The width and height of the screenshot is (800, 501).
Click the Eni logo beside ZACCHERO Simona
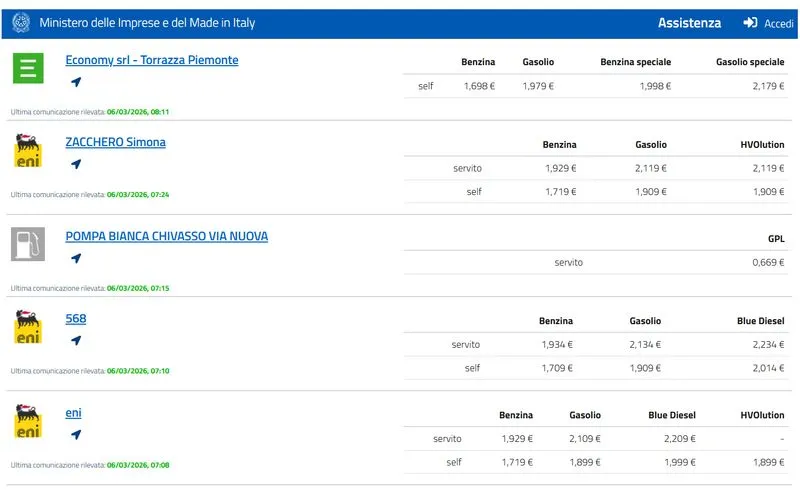(x=28, y=151)
